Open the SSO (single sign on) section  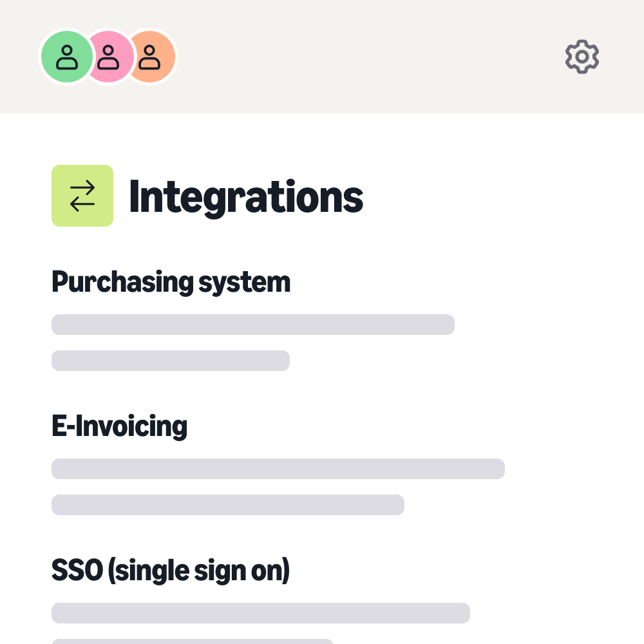(x=171, y=570)
